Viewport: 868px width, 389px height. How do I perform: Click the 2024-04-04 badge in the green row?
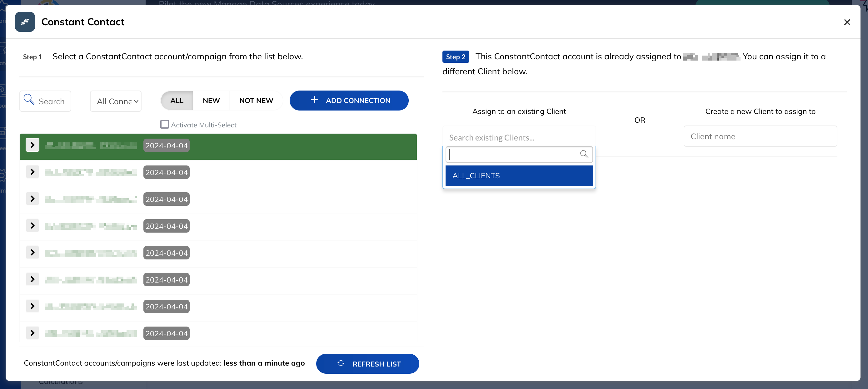167,145
